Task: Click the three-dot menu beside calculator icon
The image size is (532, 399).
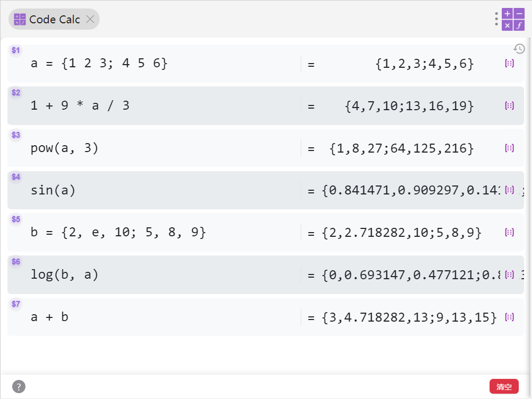Action: click(496, 20)
